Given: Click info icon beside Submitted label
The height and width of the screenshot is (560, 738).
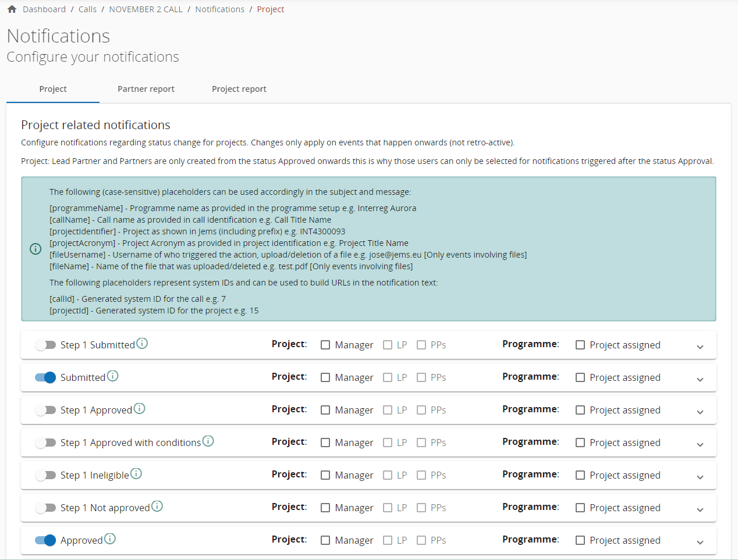Looking at the screenshot, I should [113, 376].
